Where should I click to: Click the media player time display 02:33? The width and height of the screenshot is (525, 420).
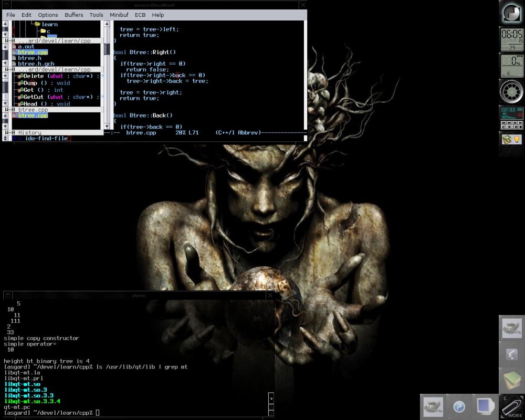(508, 110)
